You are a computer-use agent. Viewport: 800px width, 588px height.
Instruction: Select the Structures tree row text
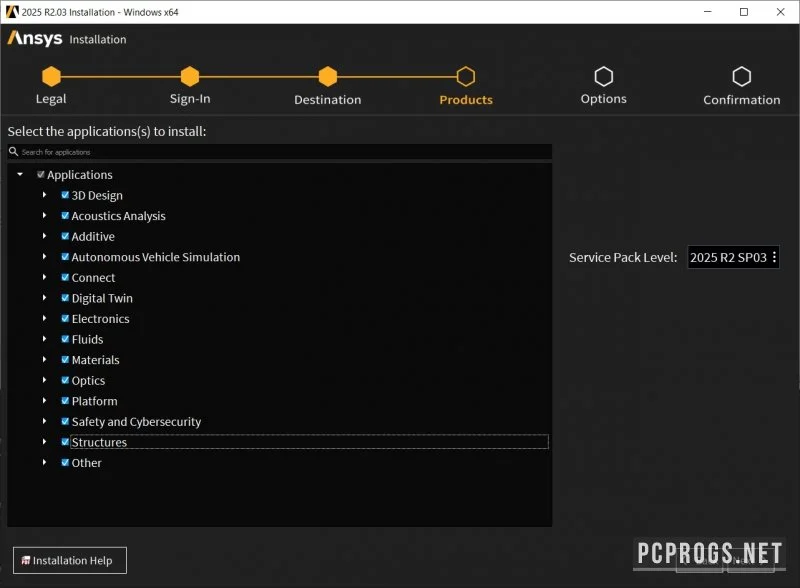(99, 442)
